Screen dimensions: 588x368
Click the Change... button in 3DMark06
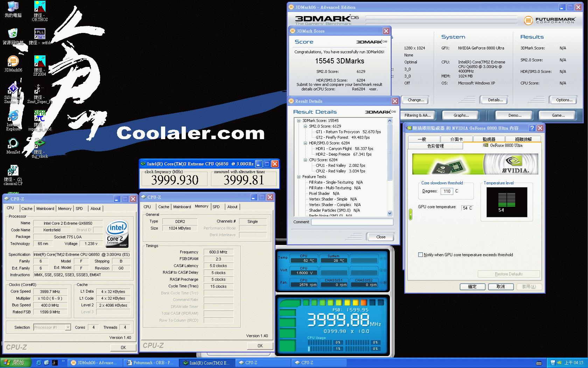(416, 100)
